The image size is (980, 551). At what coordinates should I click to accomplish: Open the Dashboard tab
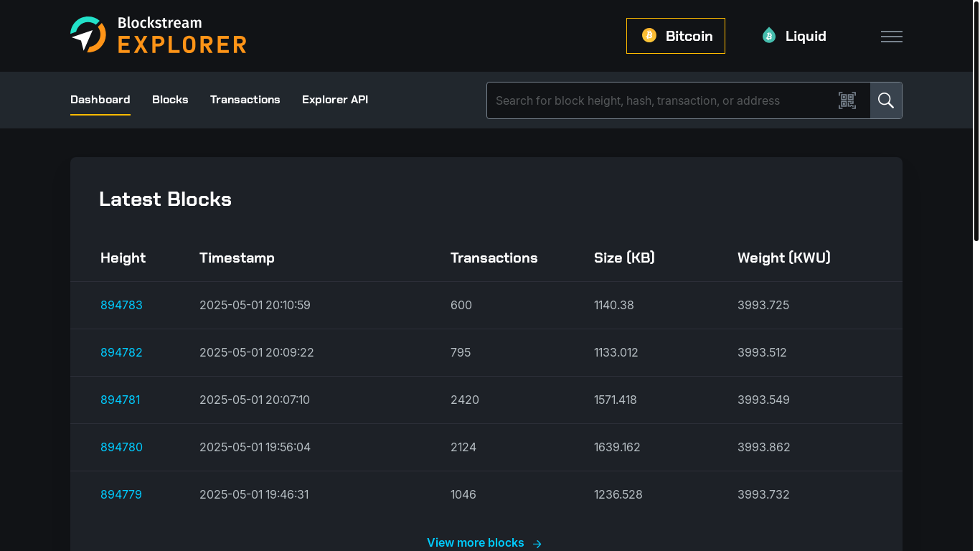(x=100, y=100)
